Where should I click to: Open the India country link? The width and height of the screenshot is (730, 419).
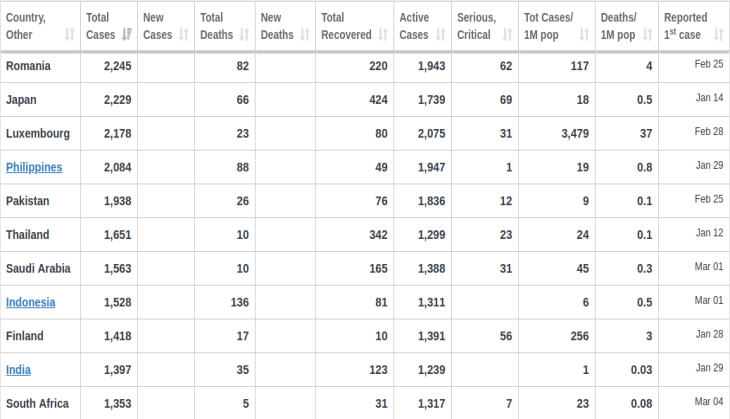click(x=18, y=370)
